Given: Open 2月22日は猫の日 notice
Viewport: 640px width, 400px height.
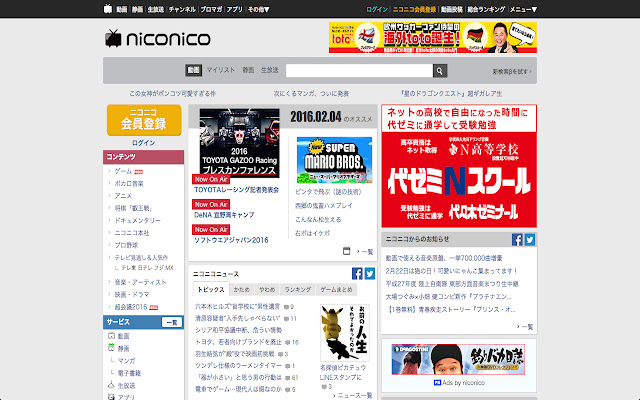Looking at the screenshot, I should pos(451,271).
